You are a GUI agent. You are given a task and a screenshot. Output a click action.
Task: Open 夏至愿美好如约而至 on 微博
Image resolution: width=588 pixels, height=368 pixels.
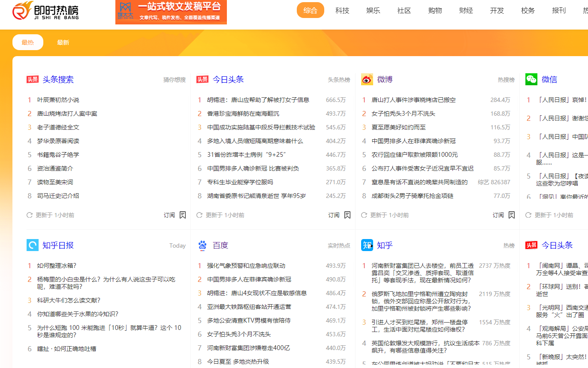click(x=399, y=127)
